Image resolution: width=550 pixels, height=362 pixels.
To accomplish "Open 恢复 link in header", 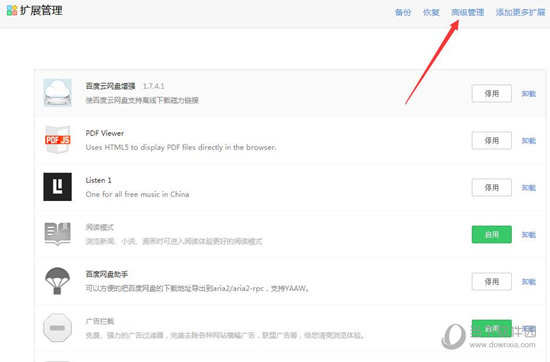I will 431,12.
